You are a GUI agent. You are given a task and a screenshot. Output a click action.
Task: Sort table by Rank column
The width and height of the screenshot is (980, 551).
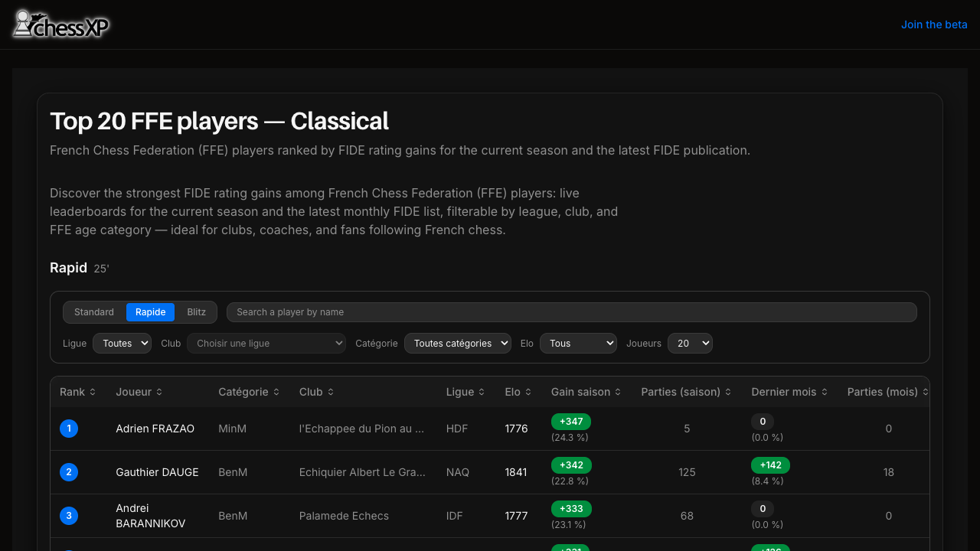(77, 392)
